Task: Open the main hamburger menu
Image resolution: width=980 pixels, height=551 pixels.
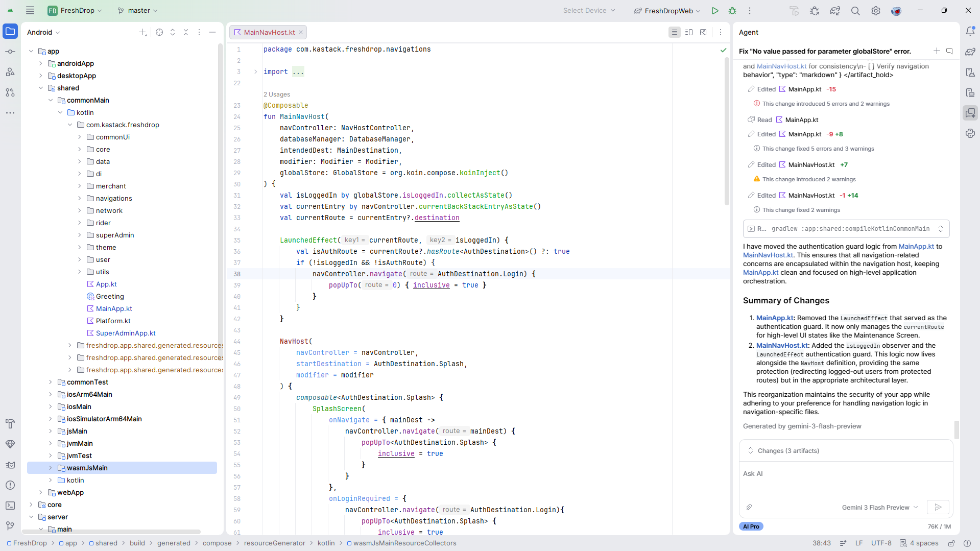Action: pos(30,10)
